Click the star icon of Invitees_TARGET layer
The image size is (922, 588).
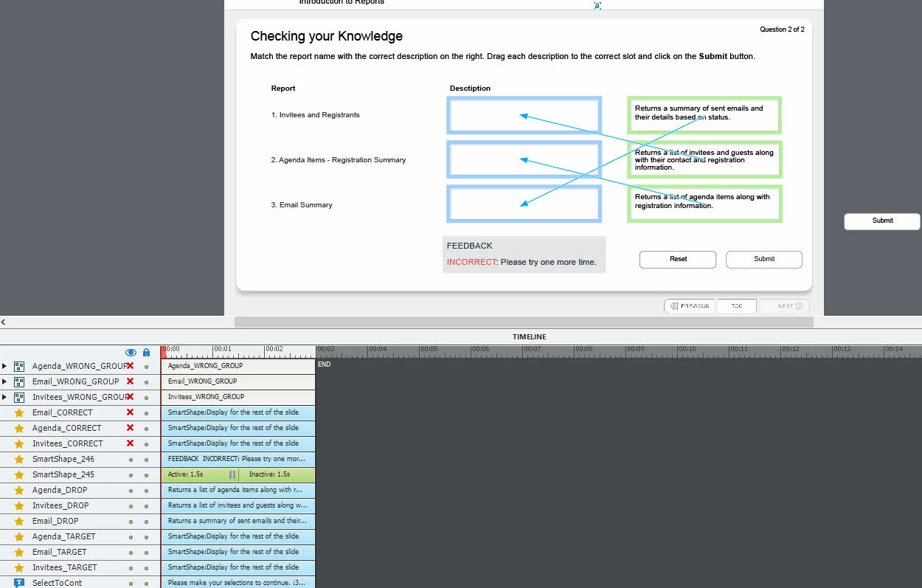coord(19,567)
